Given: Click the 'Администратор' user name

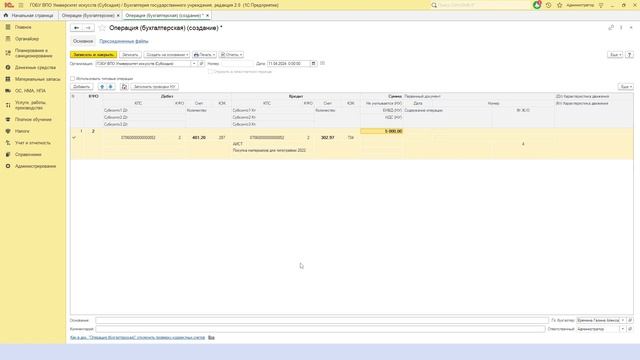Looking at the screenshot, I should coord(580,5).
